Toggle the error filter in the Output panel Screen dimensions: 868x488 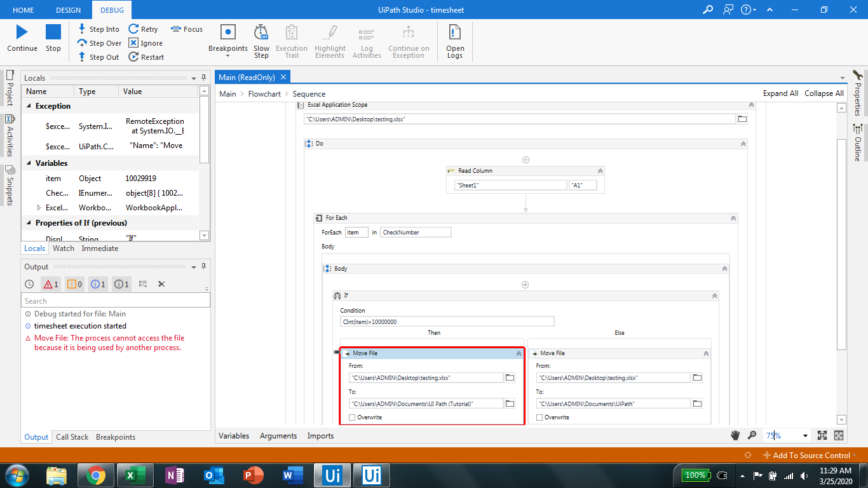[51, 284]
